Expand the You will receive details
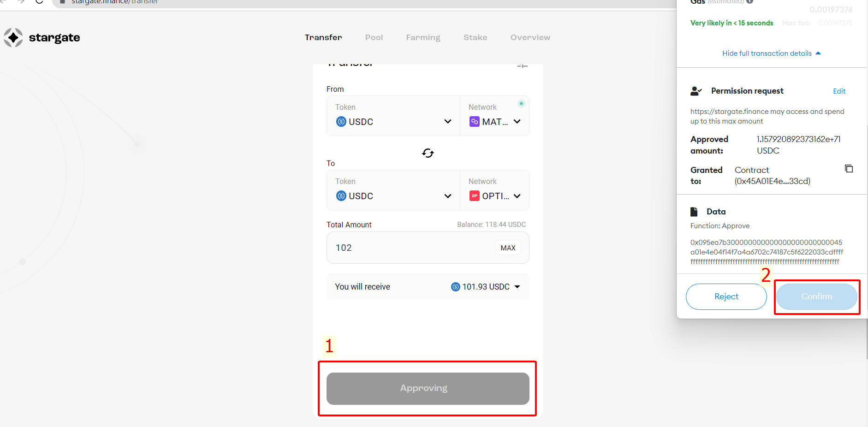This screenshot has width=868, height=427. [517, 287]
